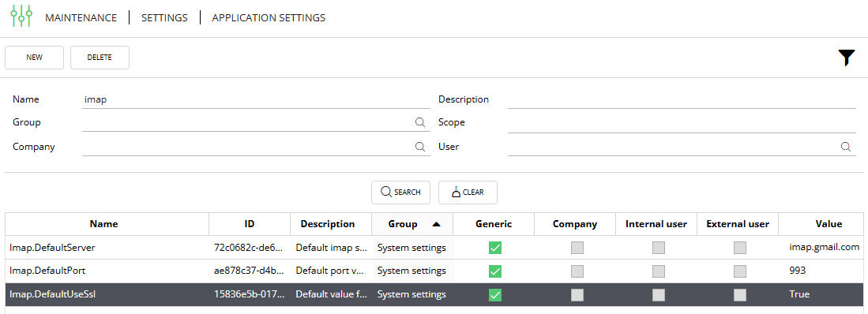Click the Clear button with broom icon

[x=468, y=193]
